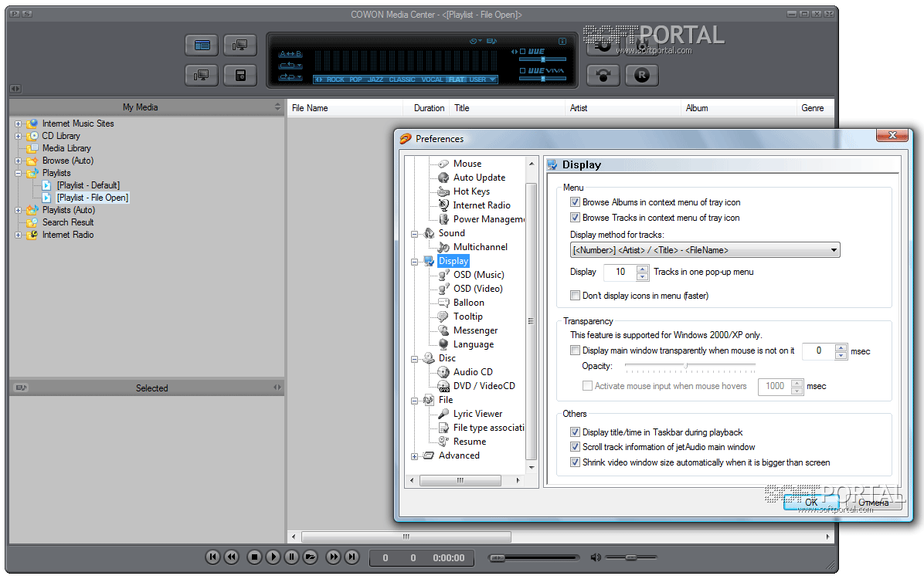The width and height of the screenshot is (924, 579).
Task: Click the A-B repeat icon in display
Action: pos(290,54)
